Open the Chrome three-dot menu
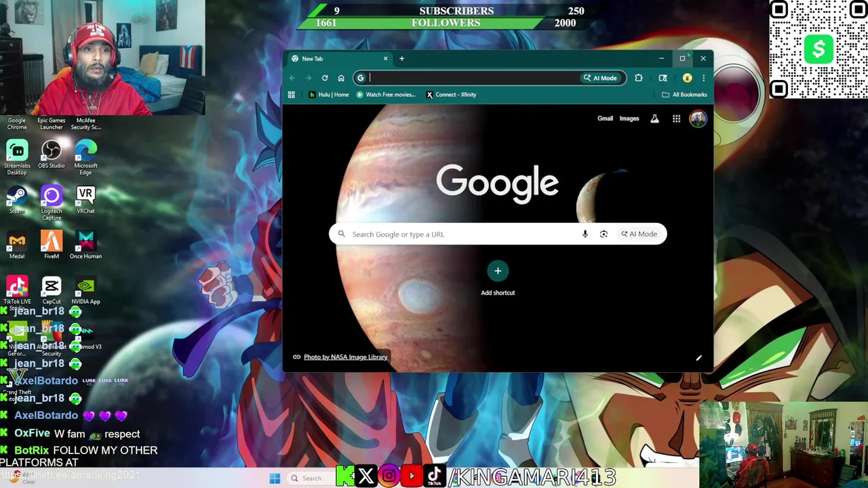This screenshot has width=868, height=488. point(703,78)
